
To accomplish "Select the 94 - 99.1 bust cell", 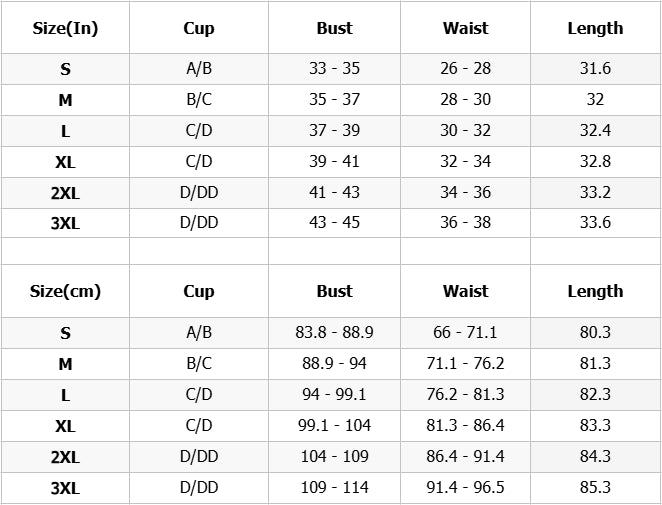I will pyautogui.click(x=334, y=394).
